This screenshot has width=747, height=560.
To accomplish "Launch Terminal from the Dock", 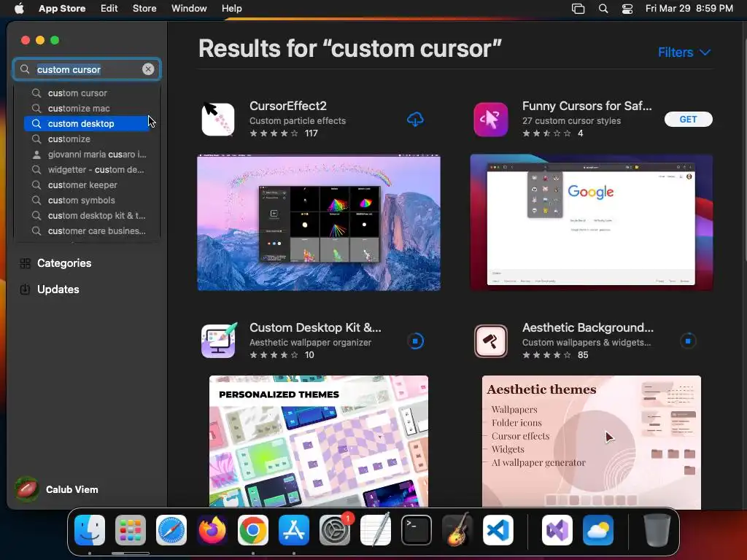I will click(417, 530).
